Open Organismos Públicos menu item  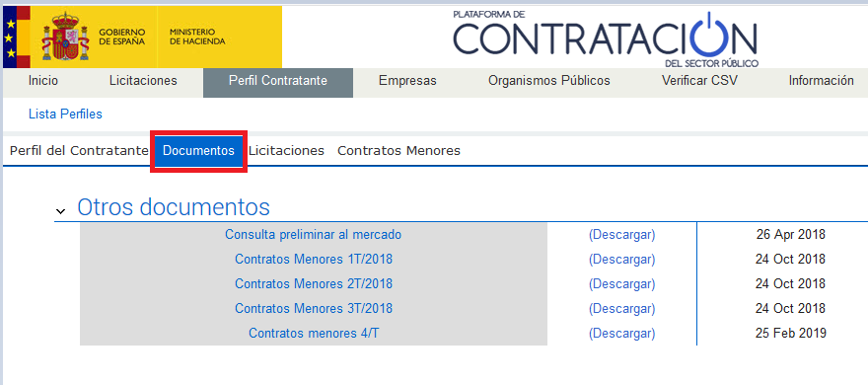549,81
